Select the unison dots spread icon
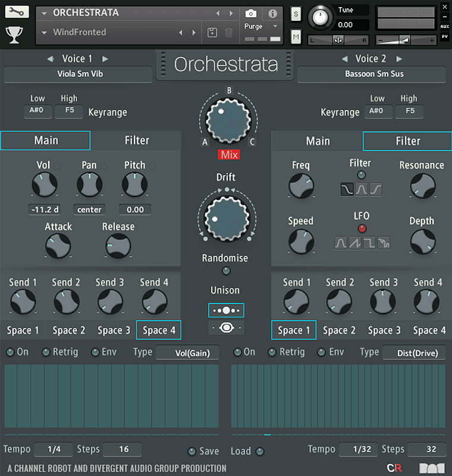 pos(226,310)
